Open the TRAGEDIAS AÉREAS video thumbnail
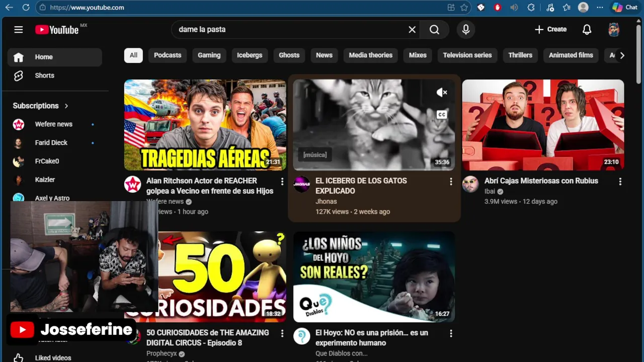The image size is (644, 362). click(x=205, y=125)
